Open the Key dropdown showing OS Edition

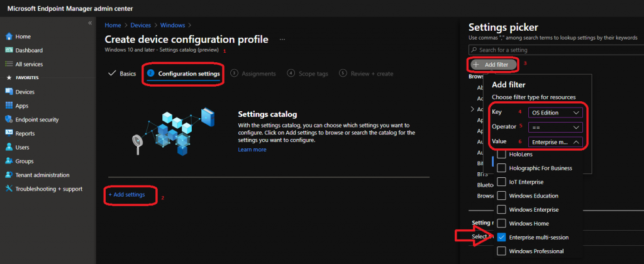click(555, 113)
